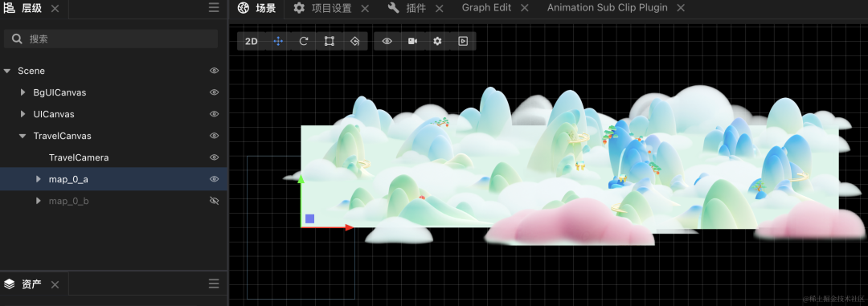Image resolution: width=868 pixels, height=306 pixels.
Task: Click the wrench icon on plugins tab
Action: coord(394,8)
